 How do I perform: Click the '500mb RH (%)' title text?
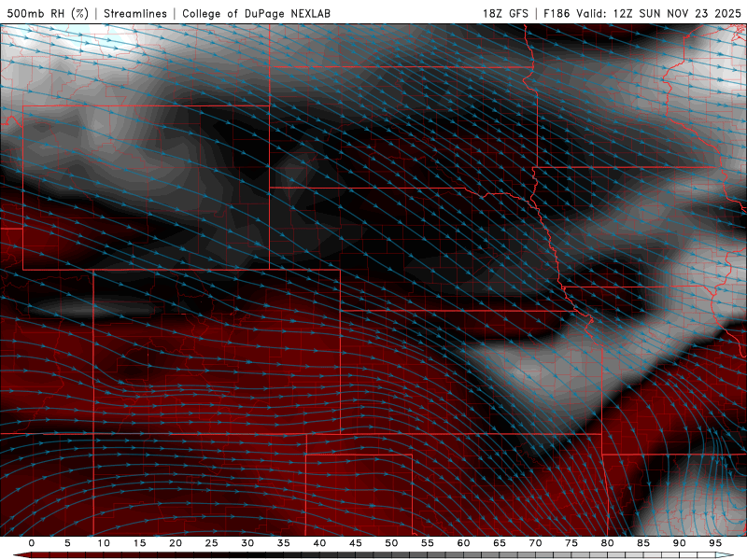[48, 13]
